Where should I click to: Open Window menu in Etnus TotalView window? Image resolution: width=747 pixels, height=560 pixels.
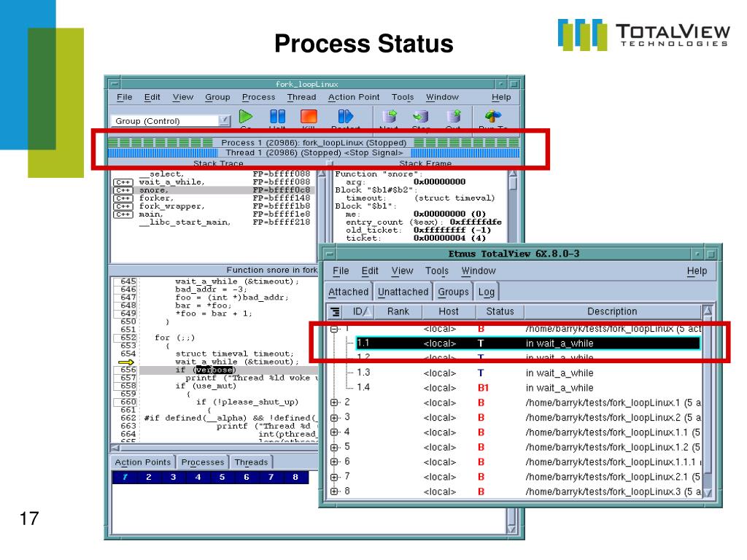[479, 271]
